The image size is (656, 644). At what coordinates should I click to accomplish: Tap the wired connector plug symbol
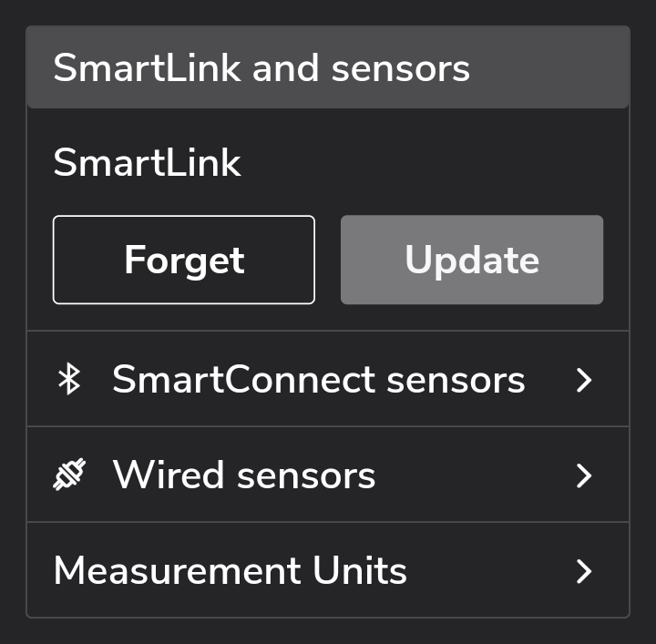pyautogui.click(x=69, y=475)
